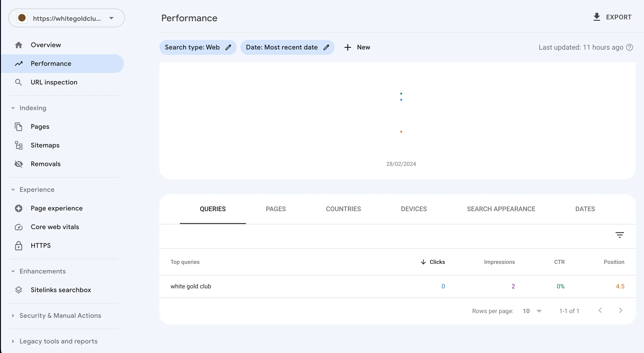The image size is (644, 353).
Task: Switch to the Dates tab
Action: coord(585,209)
